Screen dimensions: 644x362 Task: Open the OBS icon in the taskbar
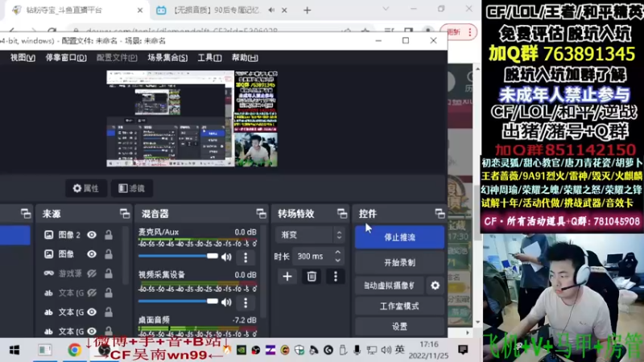click(105, 350)
